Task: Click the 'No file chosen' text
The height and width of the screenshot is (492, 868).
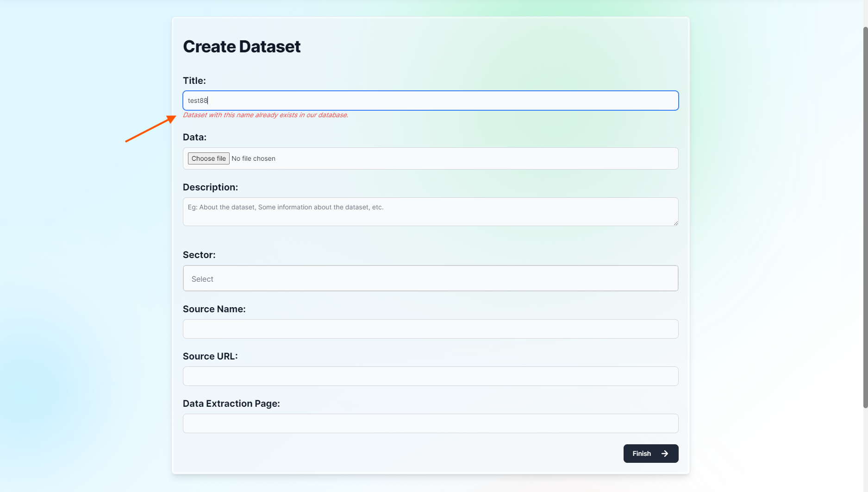Action: (253, 158)
